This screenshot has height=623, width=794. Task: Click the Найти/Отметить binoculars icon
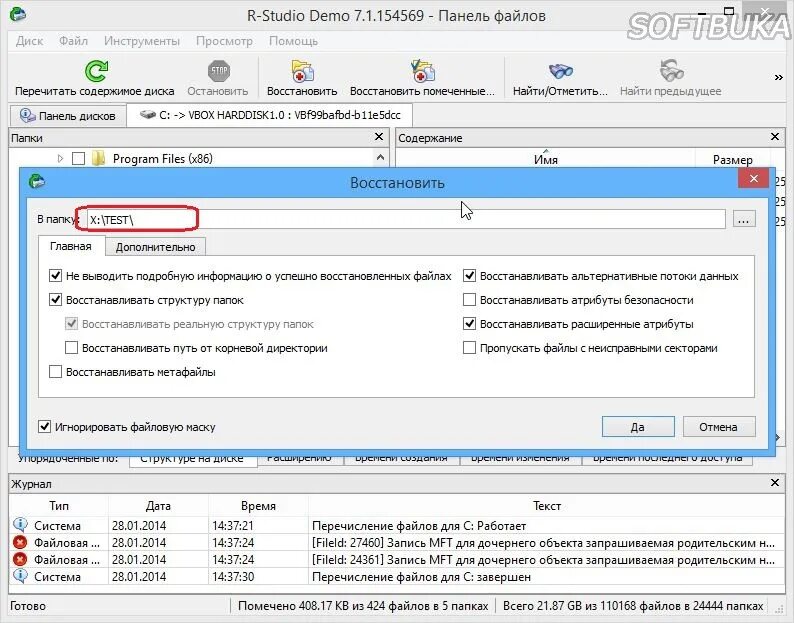[560, 71]
